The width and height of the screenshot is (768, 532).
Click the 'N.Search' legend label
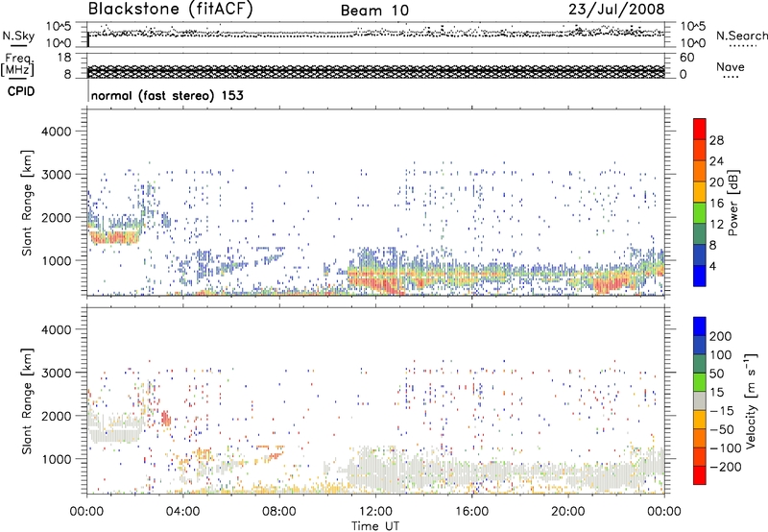click(x=742, y=36)
